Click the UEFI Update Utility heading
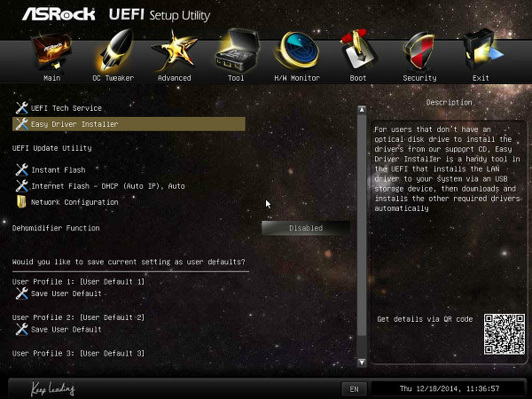Viewport: 532px width, 399px height. [x=52, y=148]
